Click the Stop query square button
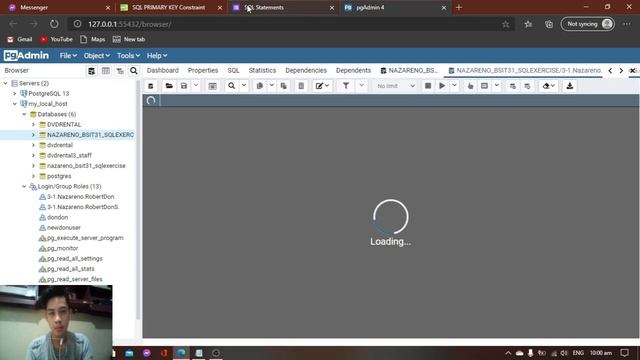This screenshot has width=640, height=360. pos(428,86)
